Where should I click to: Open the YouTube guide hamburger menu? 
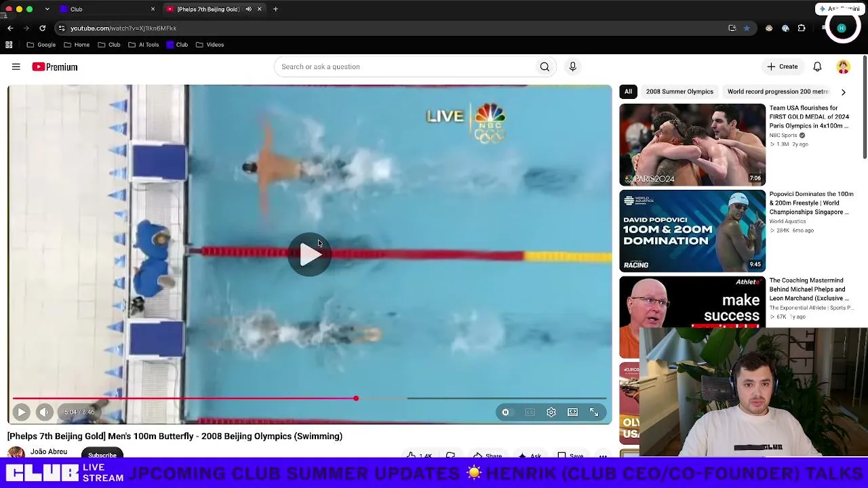16,66
